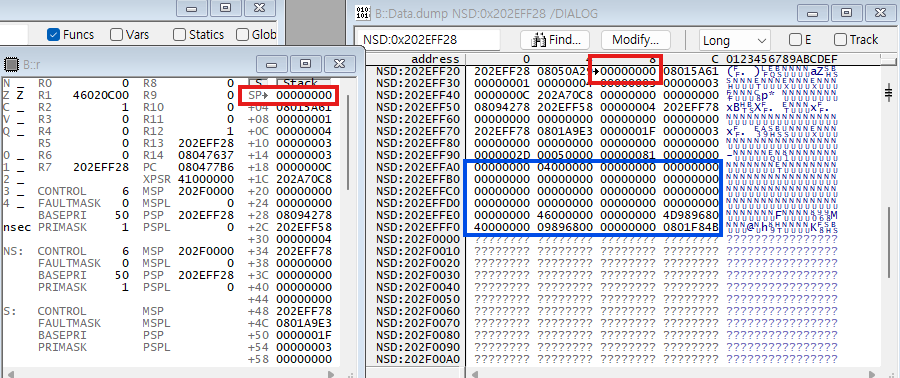Screen dimensions: 900x378
Task: Select dump value 04000000
Action: [x=565, y=167]
